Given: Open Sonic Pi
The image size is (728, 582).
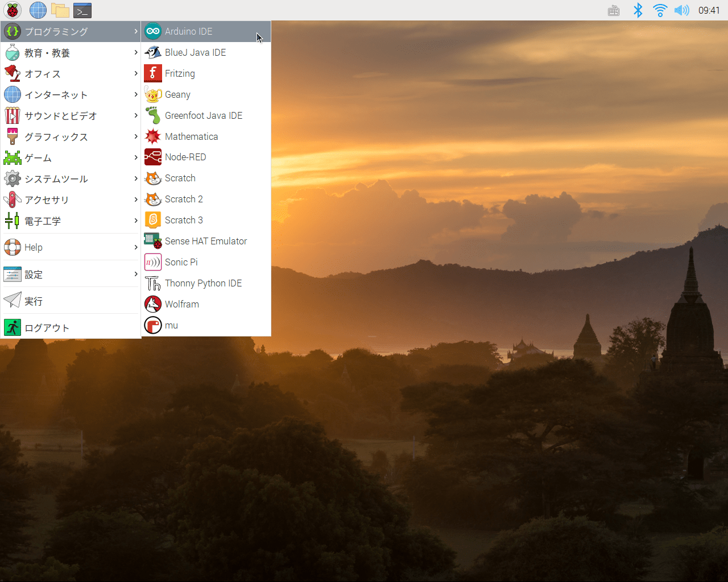Looking at the screenshot, I should pos(181,262).
